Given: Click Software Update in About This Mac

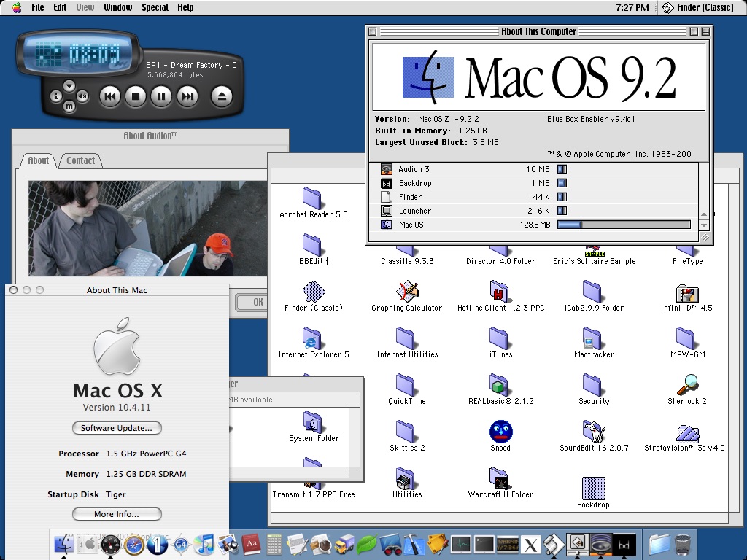Looking at the screenshot, I should coord(117,428).
